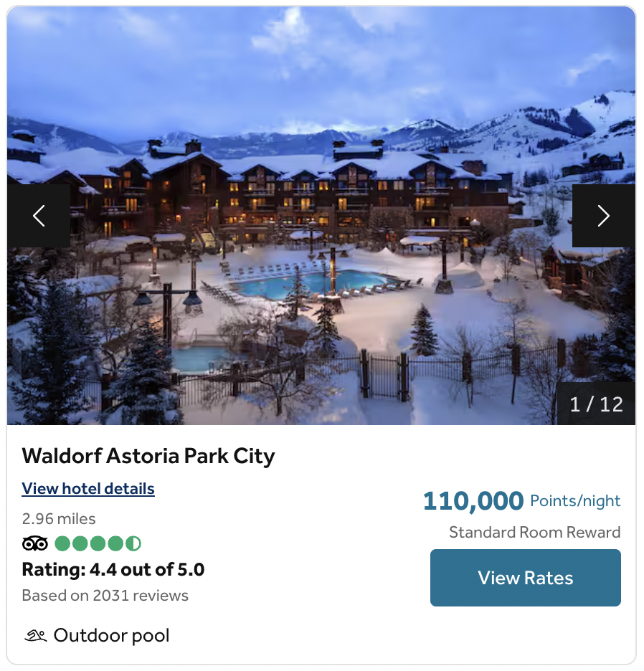Open the View hotel details link
Image resolution: width=644 pixels, height=671 pixels.
tap(88, 488)
